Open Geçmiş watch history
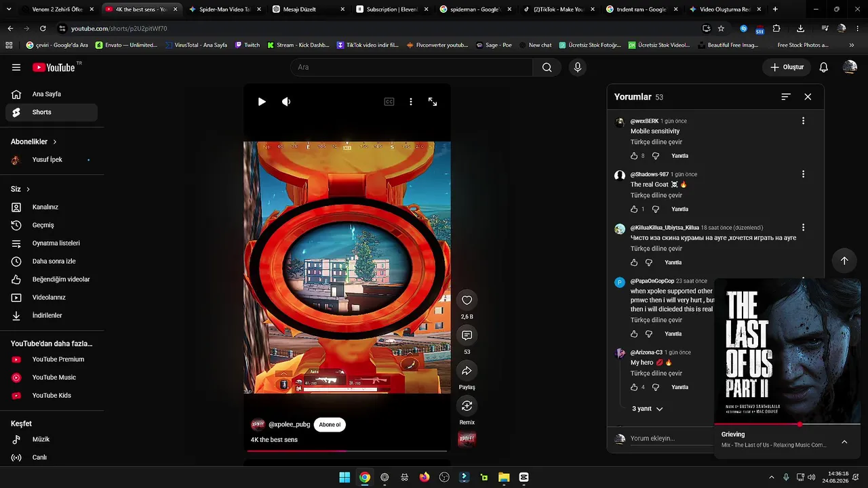 (52, 225)
